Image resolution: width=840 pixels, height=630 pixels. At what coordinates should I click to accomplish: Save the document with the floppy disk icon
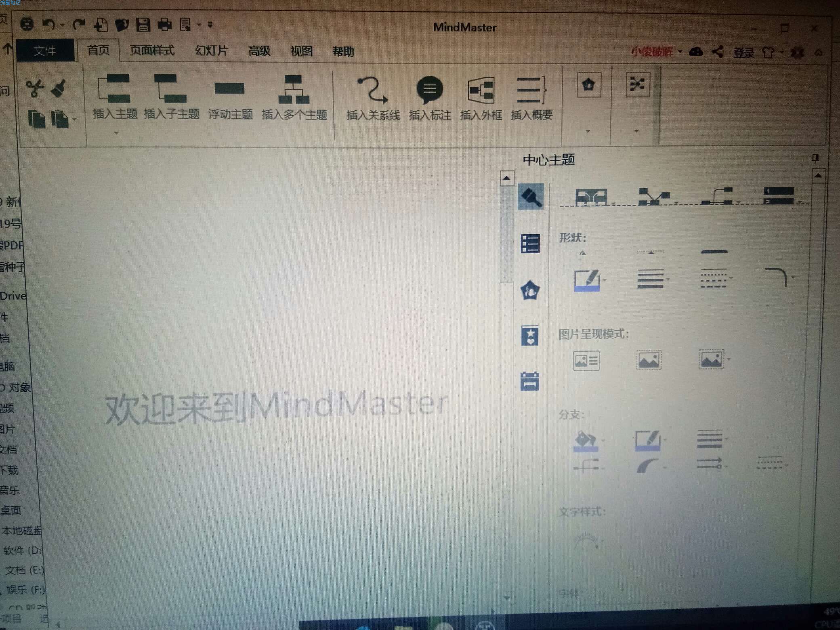(x=143, y=25)
